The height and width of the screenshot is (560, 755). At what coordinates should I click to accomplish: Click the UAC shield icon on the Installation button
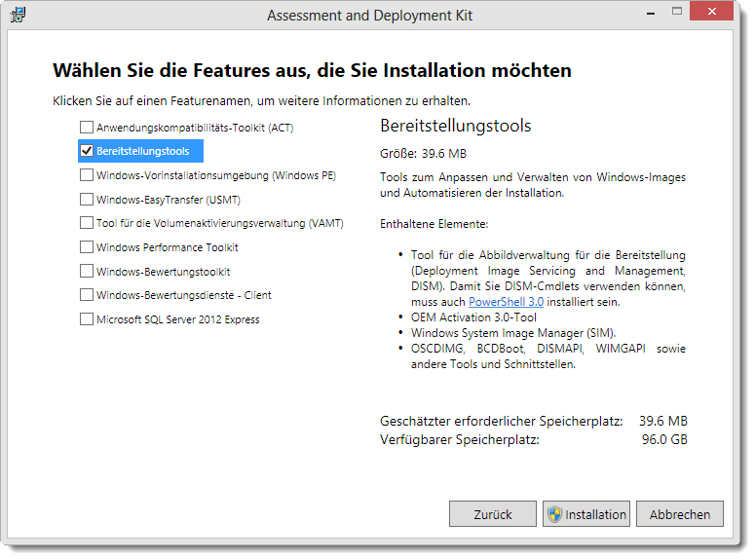(554, 514)
